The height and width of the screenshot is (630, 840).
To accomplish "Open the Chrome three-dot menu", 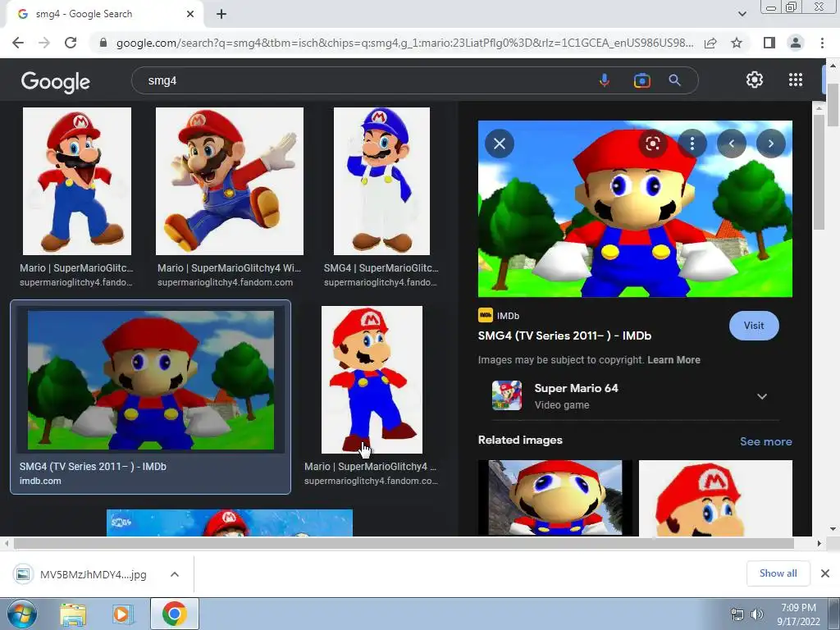I will 822,43.
